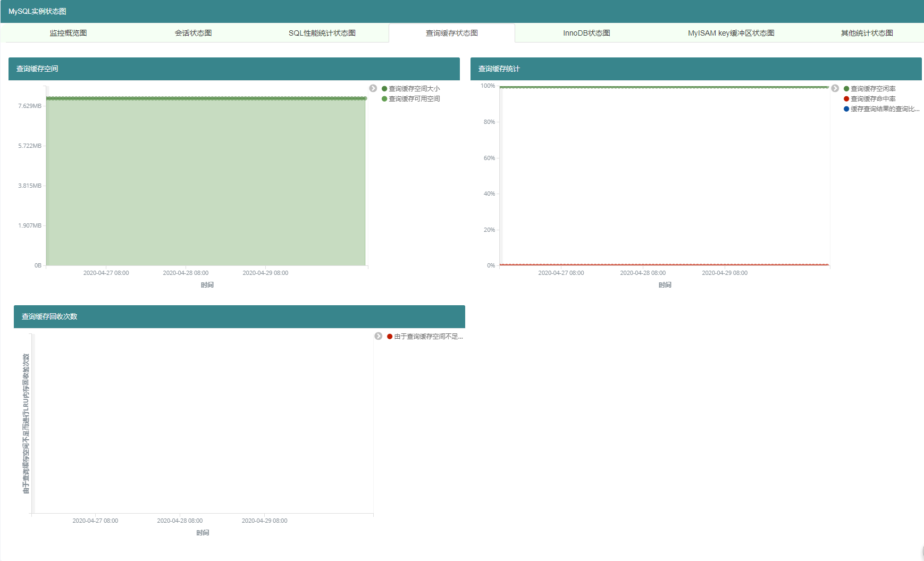Click the 5.722MB axis label
This screenshot has width=924, height=561.
click(x=30, y=146)
